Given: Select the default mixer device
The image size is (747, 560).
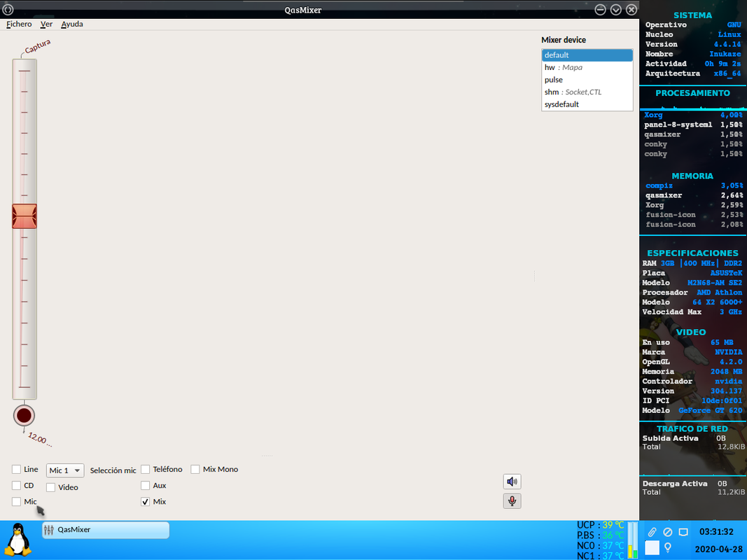Looking at the screenshot, I should pyautogui.click(x=587, y=55).
